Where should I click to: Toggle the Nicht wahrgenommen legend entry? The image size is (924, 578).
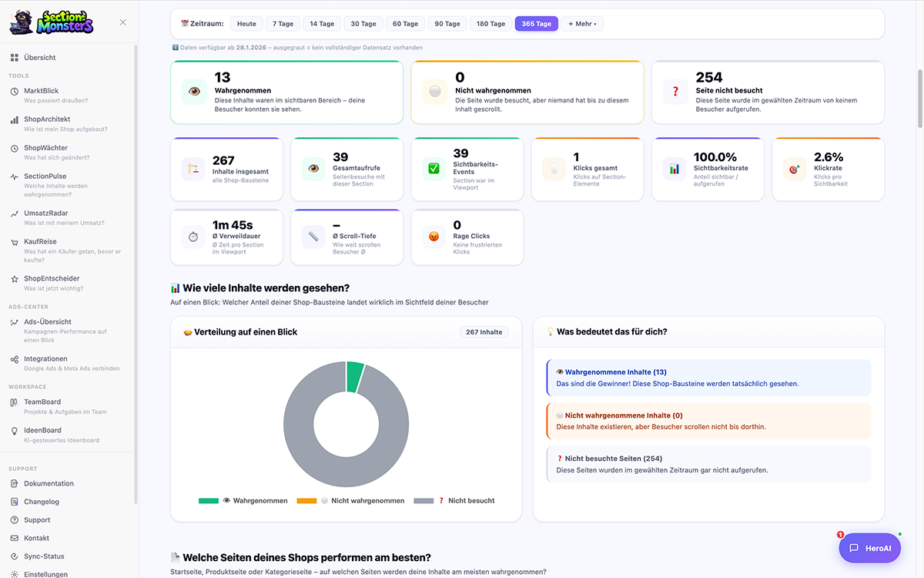click(x=350, y=501)
